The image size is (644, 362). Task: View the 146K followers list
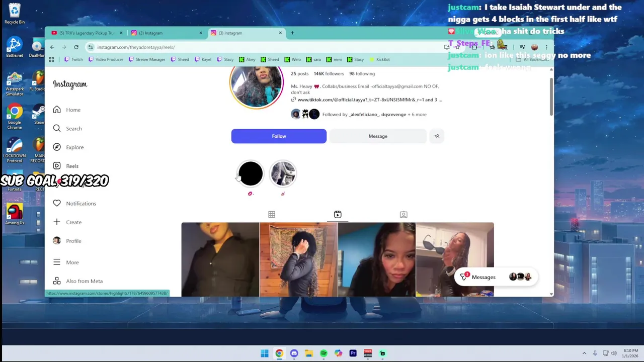[329, 73]
